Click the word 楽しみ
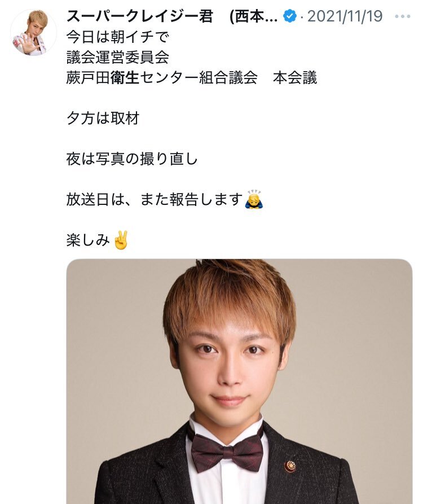This screenshot has height=504, width=423. (x=89, y=240)
